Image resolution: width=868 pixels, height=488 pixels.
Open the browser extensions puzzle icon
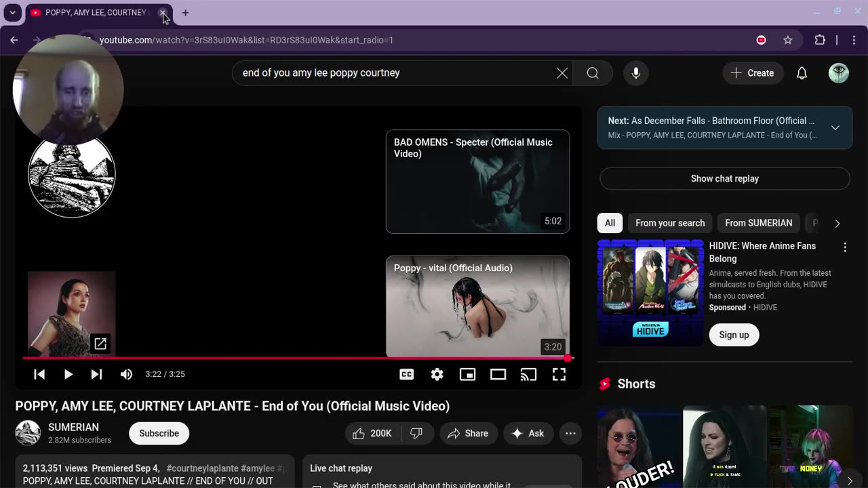pos(820,40)
